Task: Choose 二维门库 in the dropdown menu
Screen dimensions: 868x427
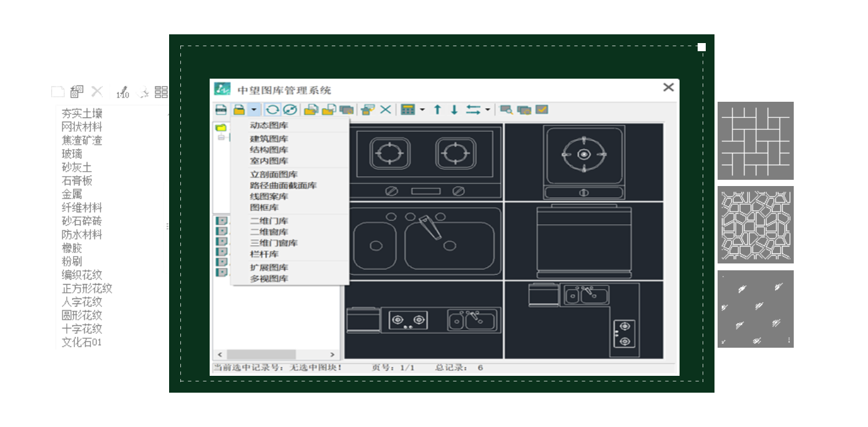Action: [269, 221]
